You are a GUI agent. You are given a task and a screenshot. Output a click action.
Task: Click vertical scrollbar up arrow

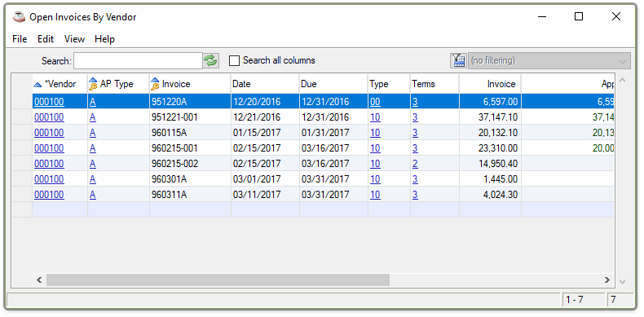click(623, 80)
